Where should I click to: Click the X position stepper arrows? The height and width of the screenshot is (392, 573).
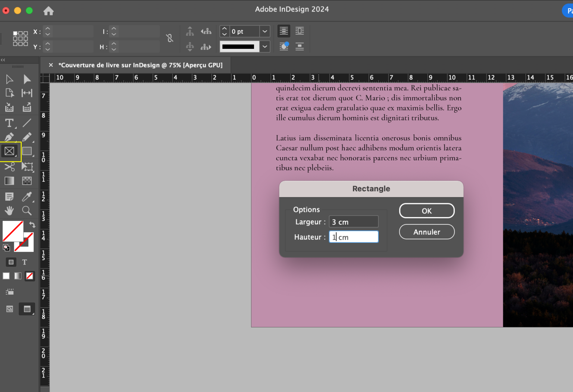[47, 32]
